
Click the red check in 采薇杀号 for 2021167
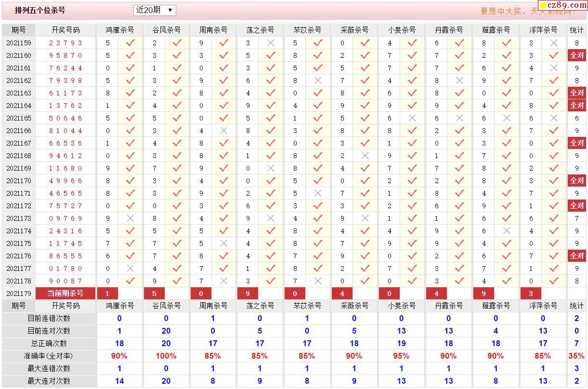click(x=365, y=143)
